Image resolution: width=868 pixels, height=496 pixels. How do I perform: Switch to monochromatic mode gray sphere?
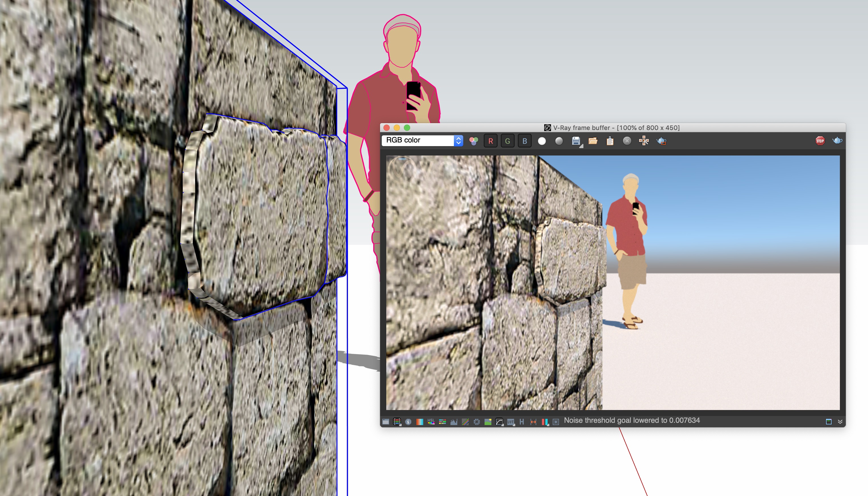pyautogui.click(x=559, y=141)
